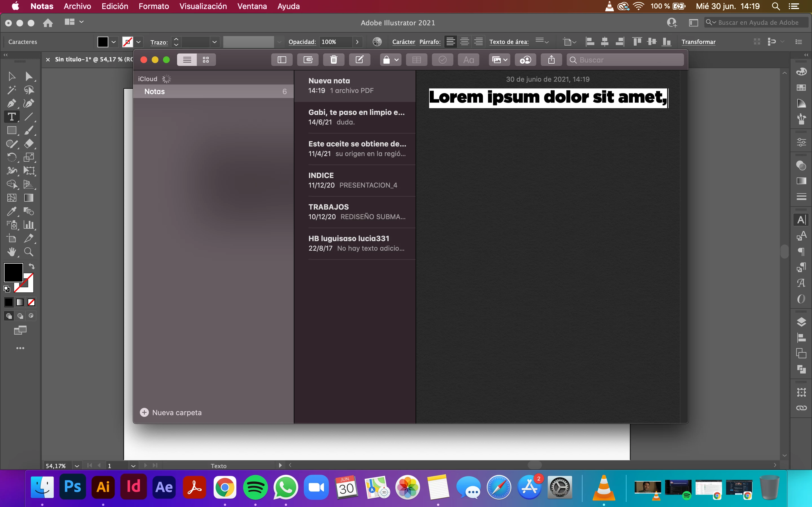
Task: Create a new note with compose icon
Action: click(x=359, y=60)
